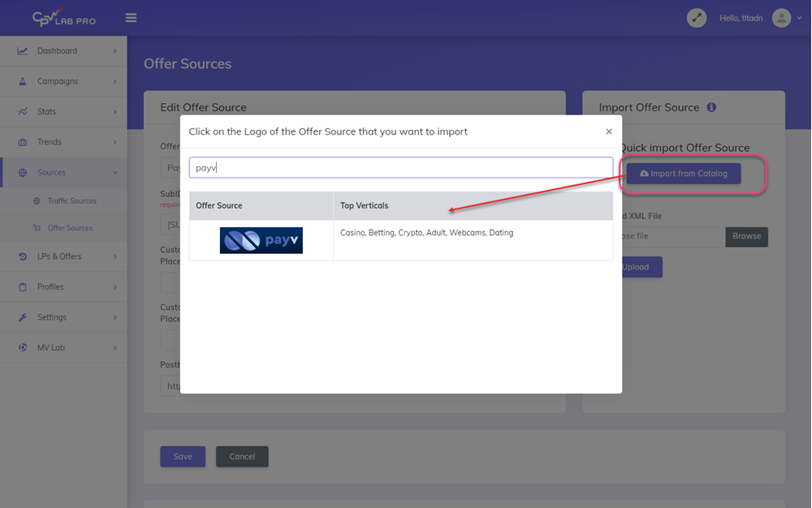Click the Sources globe icon
Viewport: 812px width, 508px height.
22,173
